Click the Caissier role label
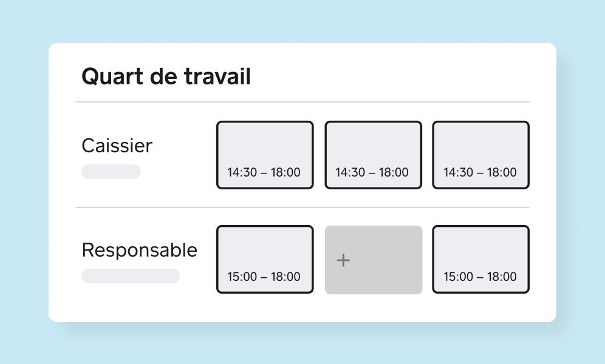This screenshot has width=605, height=364. [x=117, y=146]
